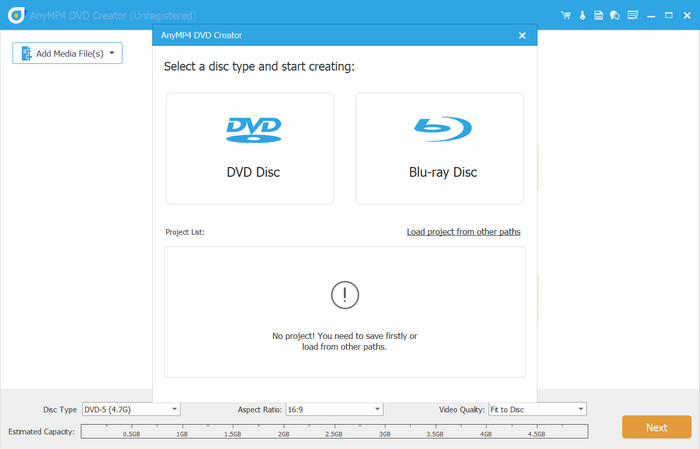This screenshot has width=700, height=449.
Task: Open the Disc Type DVD-5 dropdown
Action: tap(131, 409)
